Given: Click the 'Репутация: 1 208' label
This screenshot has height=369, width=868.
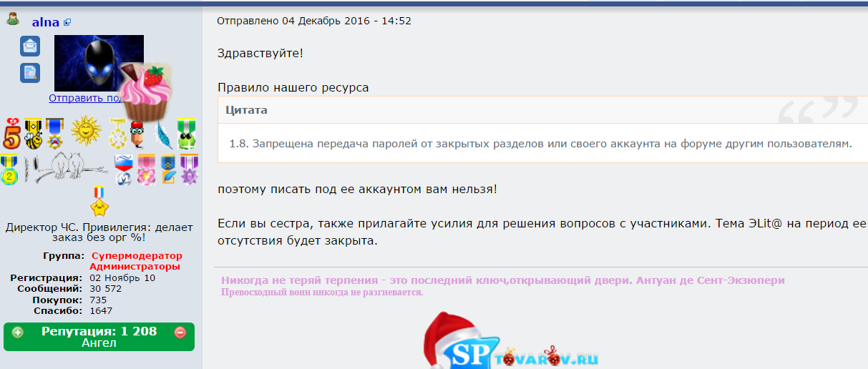Looking at the screenshot, I should pyautogui.click(x=99, y=331).
